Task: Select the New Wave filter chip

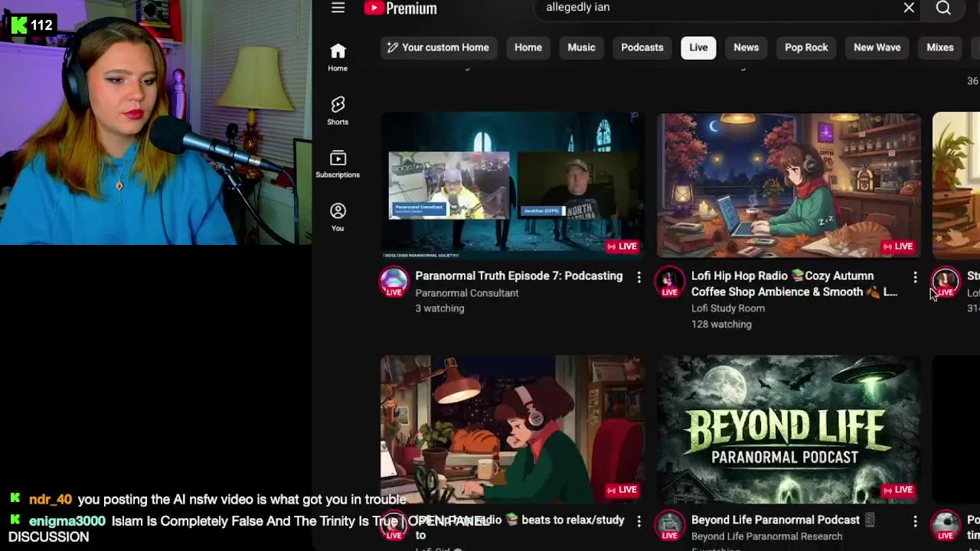Action: coord(877,47)
